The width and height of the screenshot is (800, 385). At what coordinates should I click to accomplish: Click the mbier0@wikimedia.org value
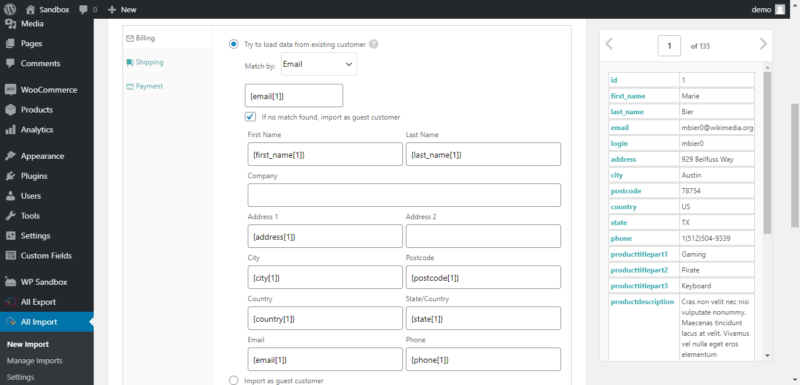point(717,127)
